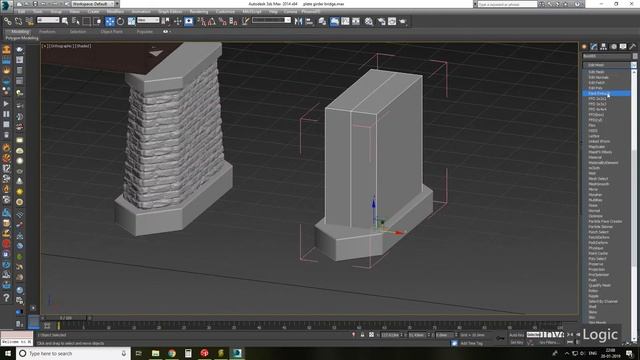The width and height of the screenshot is (640, 360).
Task: Open the Motion command panel tab
Action: point(613,47)
